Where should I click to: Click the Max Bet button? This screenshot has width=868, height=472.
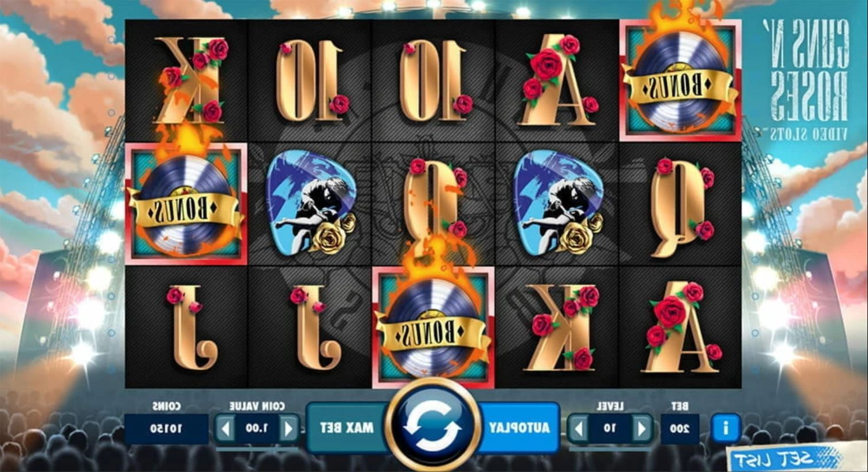click(x=346, y=428)
